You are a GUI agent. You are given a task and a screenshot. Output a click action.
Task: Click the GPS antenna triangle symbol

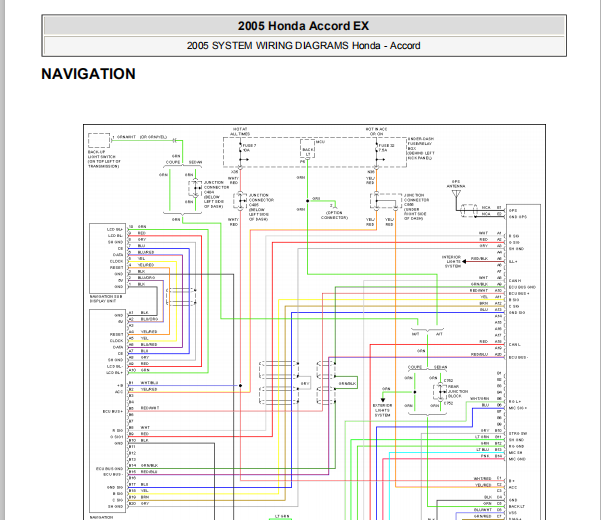(x=456, y=194)
